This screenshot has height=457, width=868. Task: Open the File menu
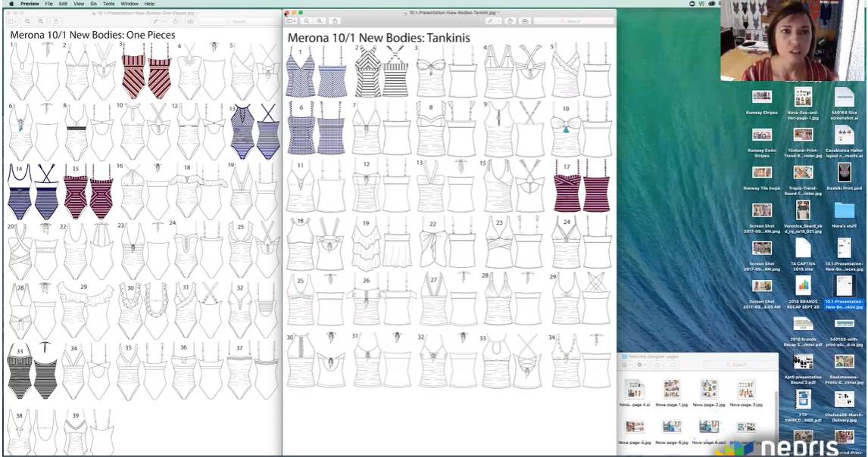pos(49,4)
